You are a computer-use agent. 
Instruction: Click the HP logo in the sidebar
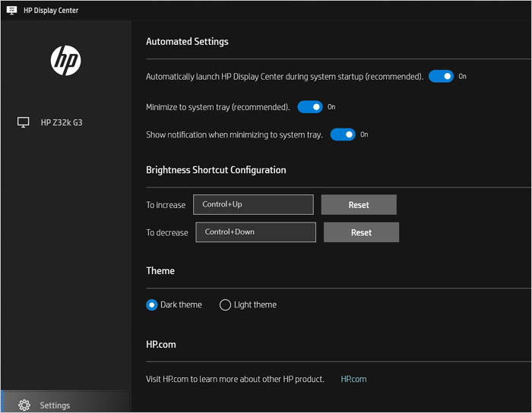coord(66,60)
